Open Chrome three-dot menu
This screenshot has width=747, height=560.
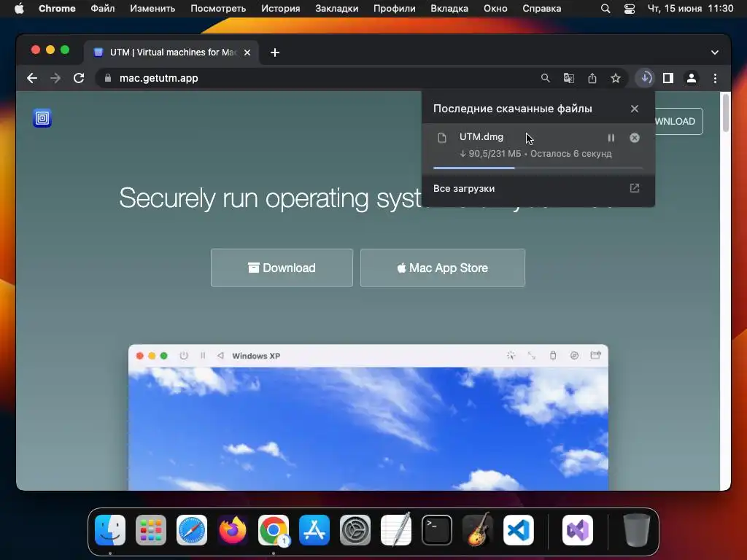[x=715, y=78]
